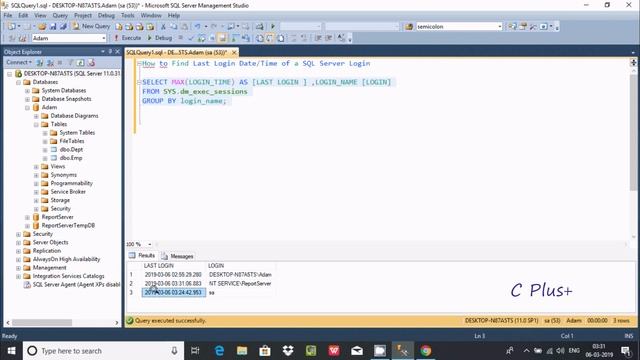This screenshot has height=360, width=640.
Task: Select the Service Broker folder
Action: (68, 192)
